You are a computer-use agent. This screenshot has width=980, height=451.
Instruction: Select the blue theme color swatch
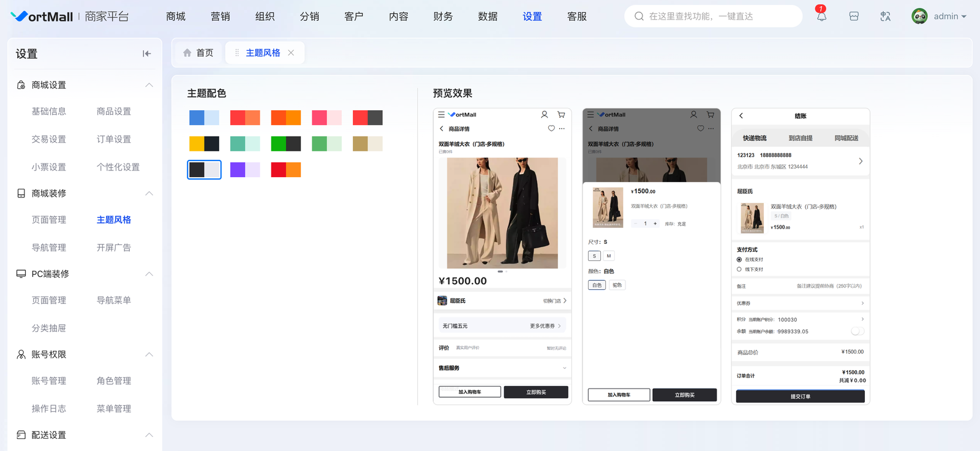point(204,118)
